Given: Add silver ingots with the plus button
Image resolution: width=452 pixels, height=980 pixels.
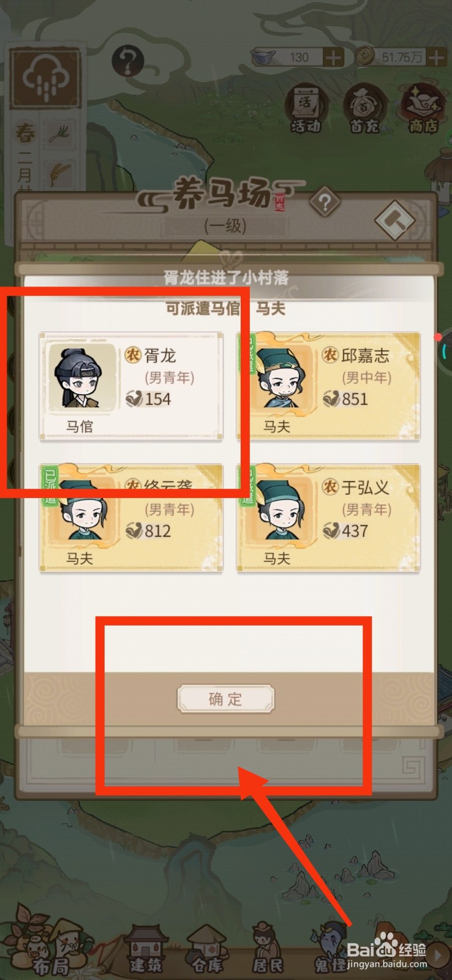Looking at the screenshot, I should point(333,58).
